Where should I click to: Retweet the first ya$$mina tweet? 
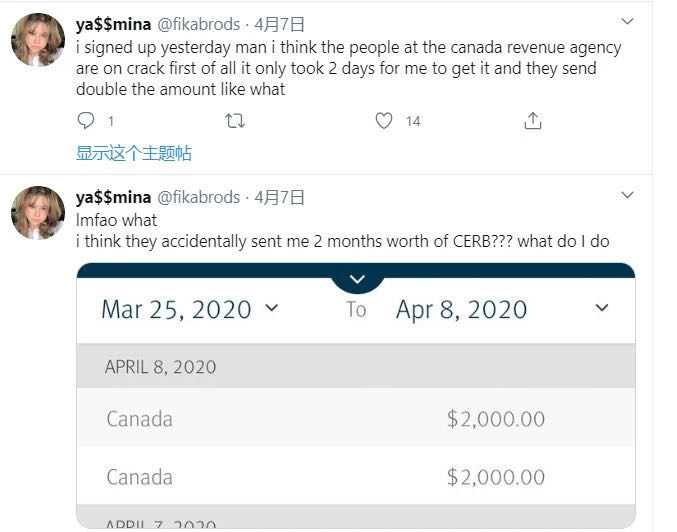(x=235, y=121)
